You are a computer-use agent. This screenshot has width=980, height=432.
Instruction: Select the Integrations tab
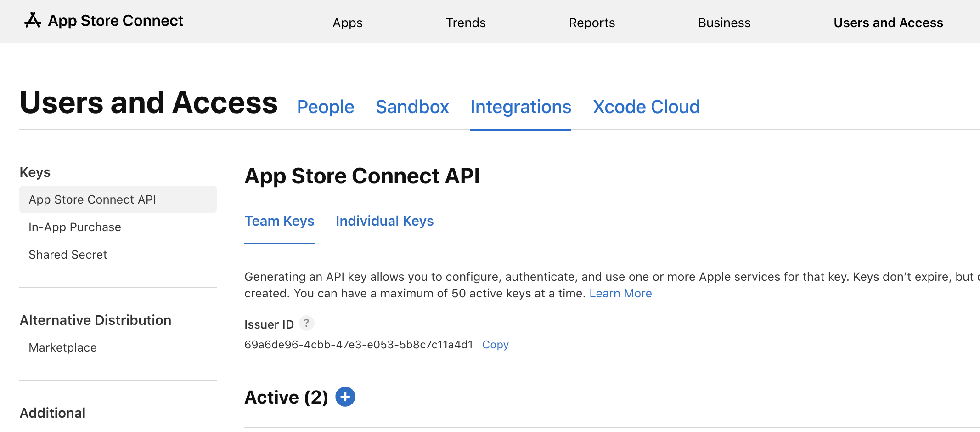[521, 107]
